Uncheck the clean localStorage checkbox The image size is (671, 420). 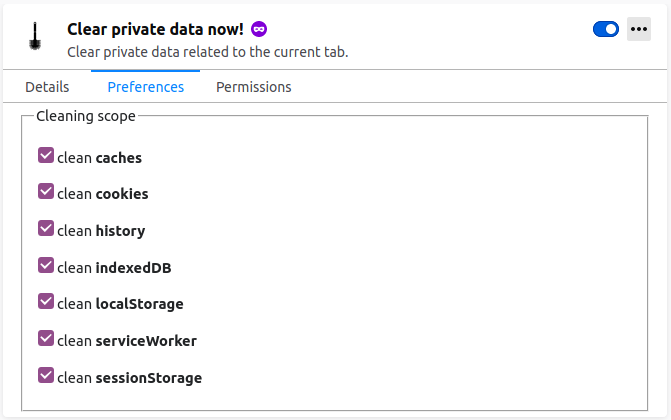(46, 302)
